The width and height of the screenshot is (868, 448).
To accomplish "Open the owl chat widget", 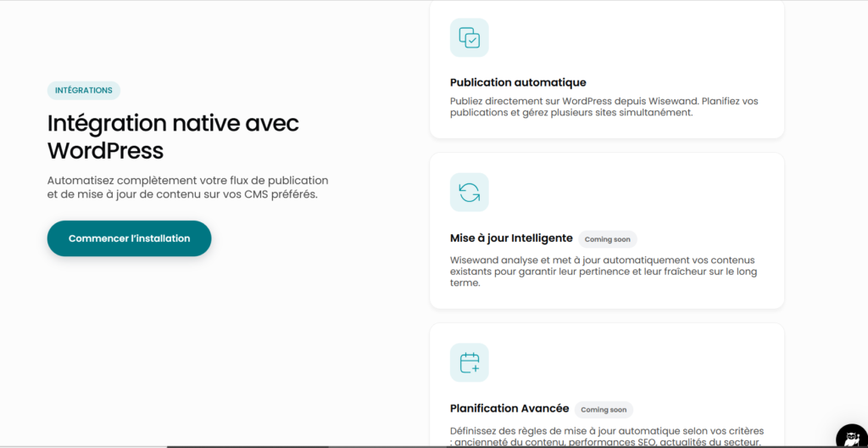I will click(850, 436).
